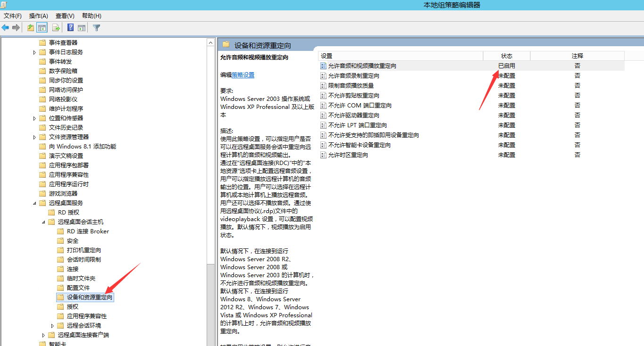Select the 不允许驱动器重定向 policy setting
Image resolution: width=644 pixels, height=346 pixels.
pos(353,115)
